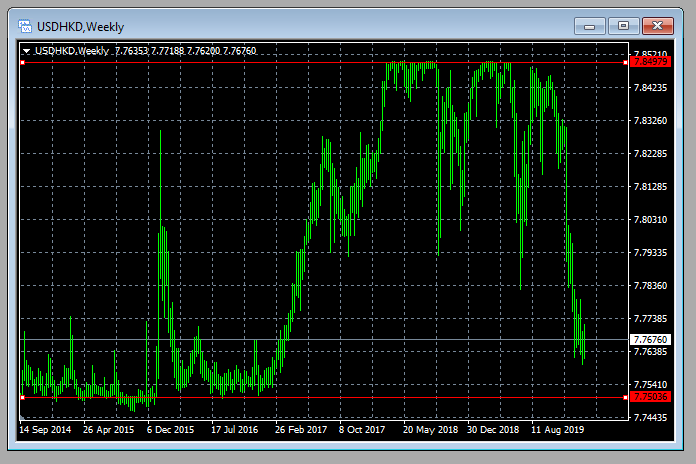
Task: Click the 7.81285 price axis value
Action: pos(650,186)
